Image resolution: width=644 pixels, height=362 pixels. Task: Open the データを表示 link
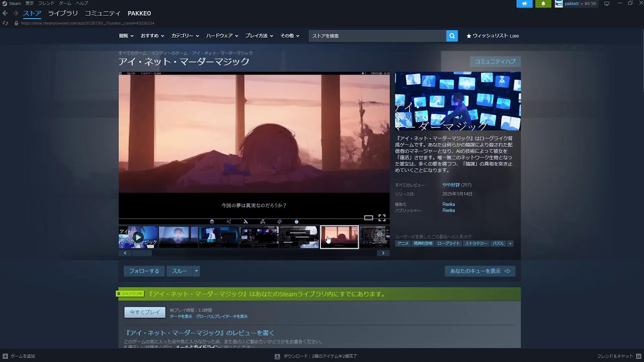point(181,316)
